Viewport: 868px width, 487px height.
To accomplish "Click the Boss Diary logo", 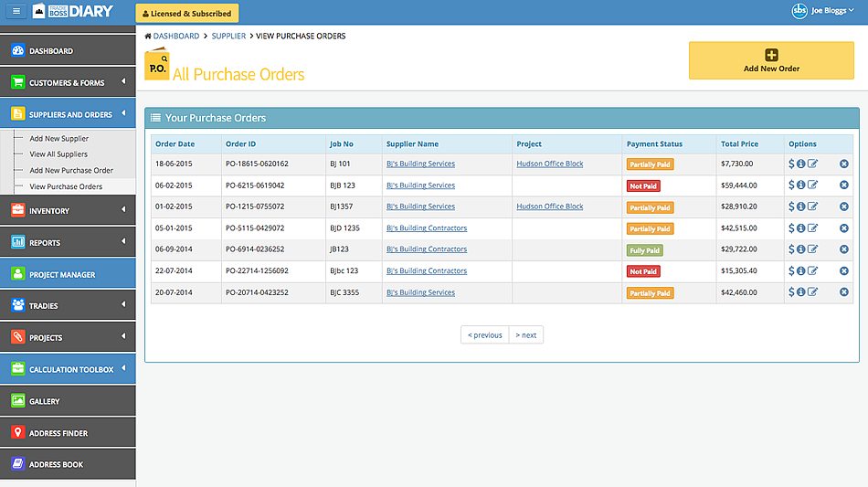I will pos(72,11).
